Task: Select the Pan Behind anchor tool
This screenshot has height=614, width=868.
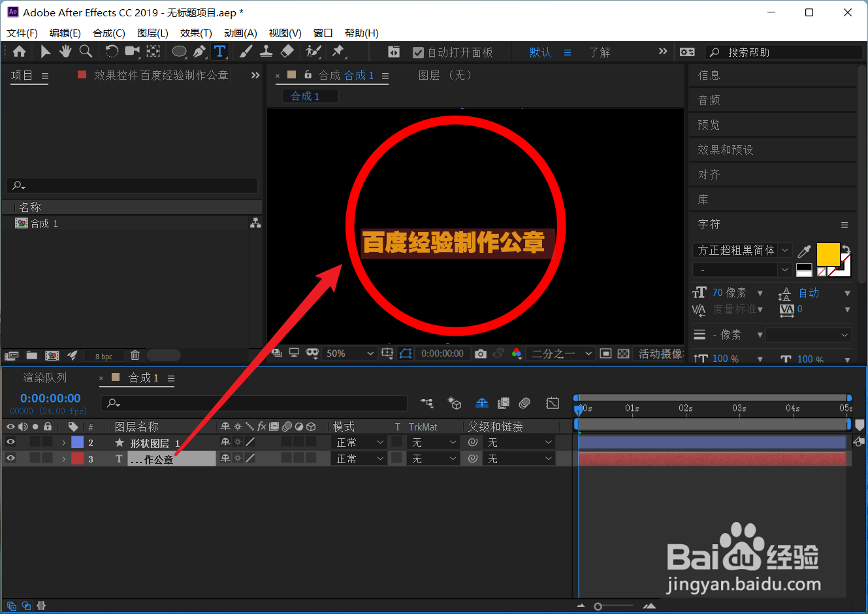Action: coord(153,52)
